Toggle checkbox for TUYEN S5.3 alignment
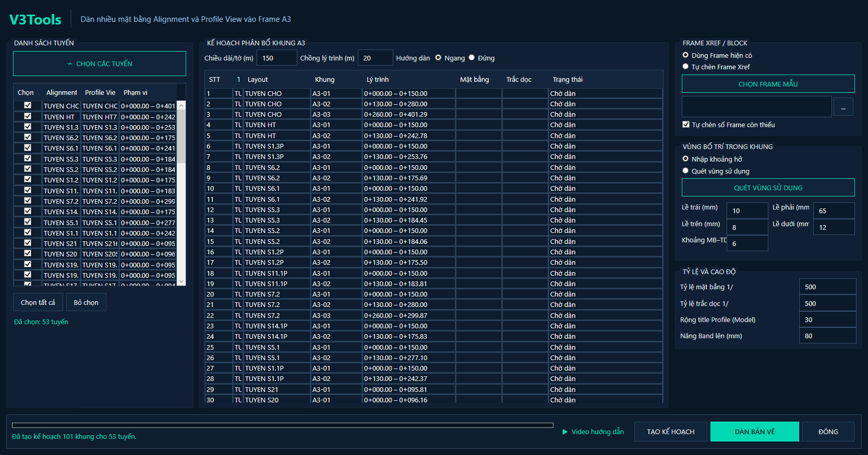The height and width of the screenshot is (455, 868). point(28,158)
